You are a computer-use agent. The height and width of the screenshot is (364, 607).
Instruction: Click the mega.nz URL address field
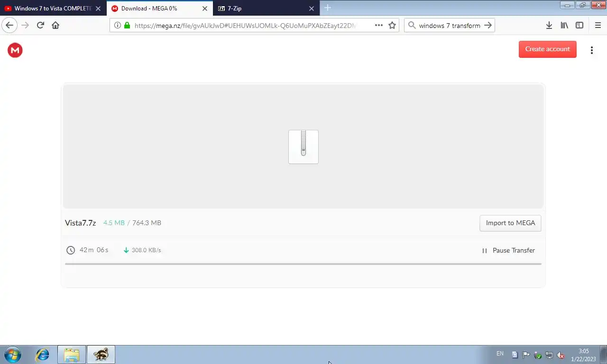point(245,26)
